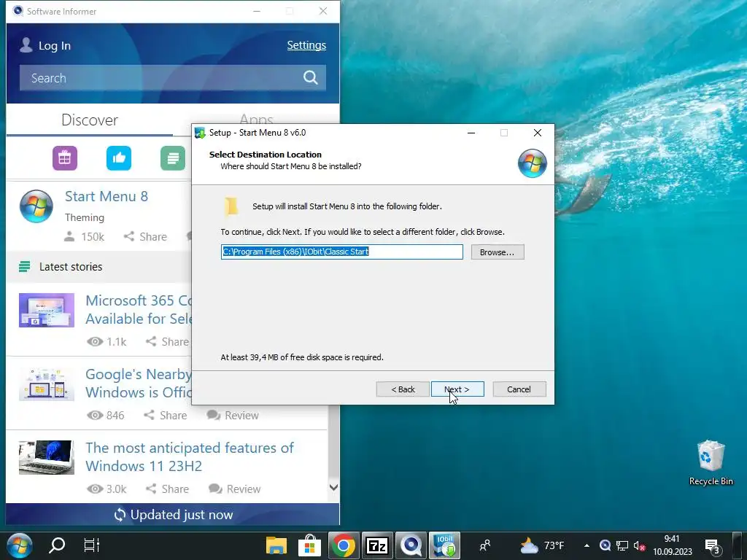The width and height of the screenshot is (747, 560).
Task: Share the Start Menu 8 app
Action: pos(145,237)
